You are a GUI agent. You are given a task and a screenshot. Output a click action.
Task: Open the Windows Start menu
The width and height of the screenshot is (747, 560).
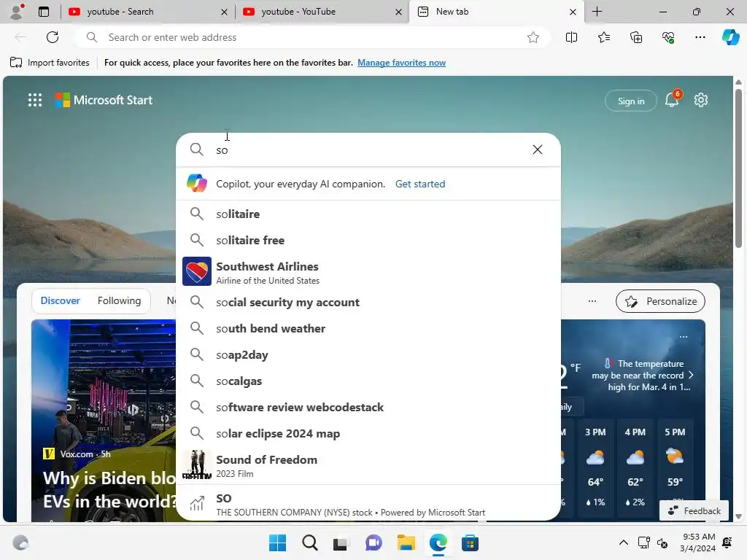tap(277, 542)
